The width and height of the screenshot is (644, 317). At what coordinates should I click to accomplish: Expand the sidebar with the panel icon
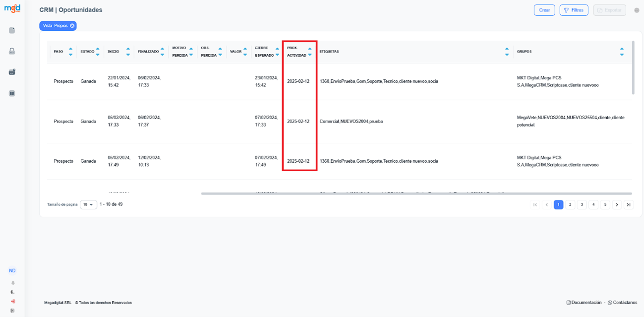click(x=12, y=311)
